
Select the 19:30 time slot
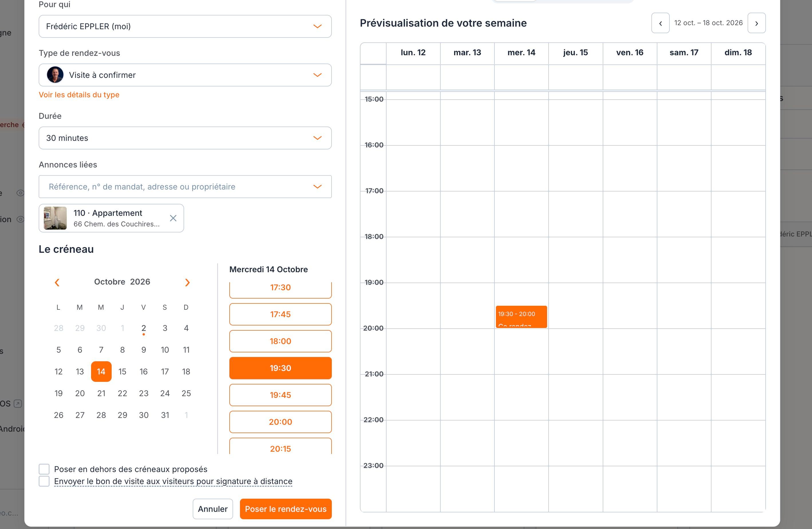tap(280, 368)
